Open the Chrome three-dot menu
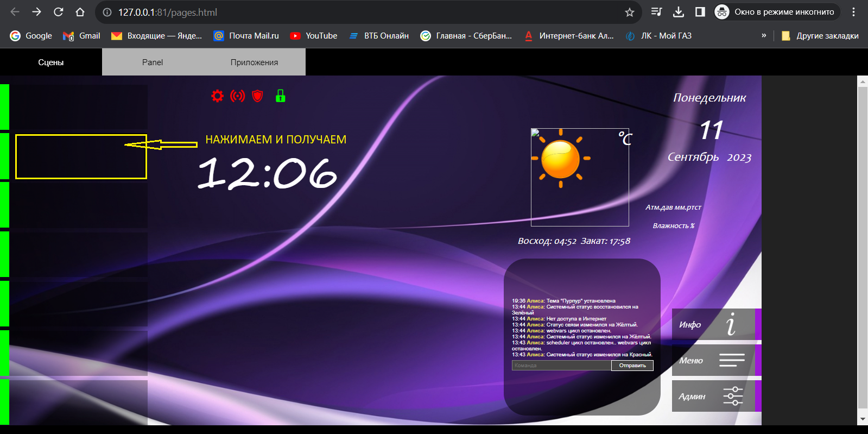Image resolution: width=868 pixels, height=434 pixels. coord(854,12)
